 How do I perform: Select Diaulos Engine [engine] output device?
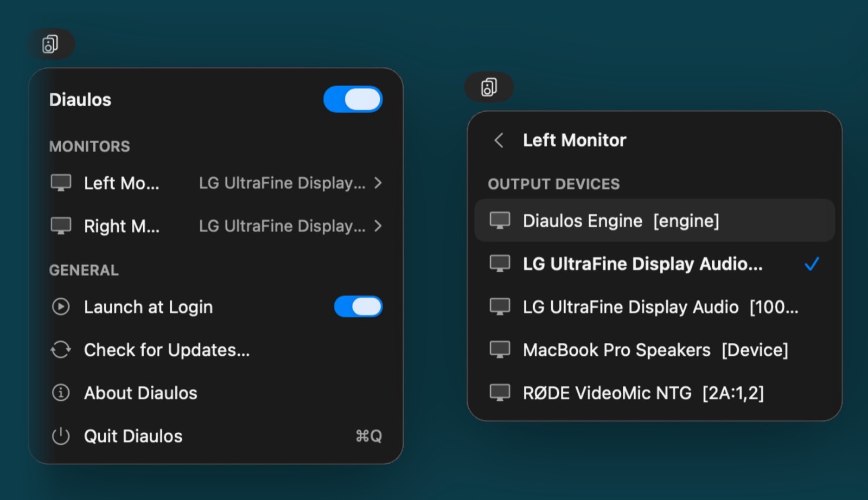(654, 221)
